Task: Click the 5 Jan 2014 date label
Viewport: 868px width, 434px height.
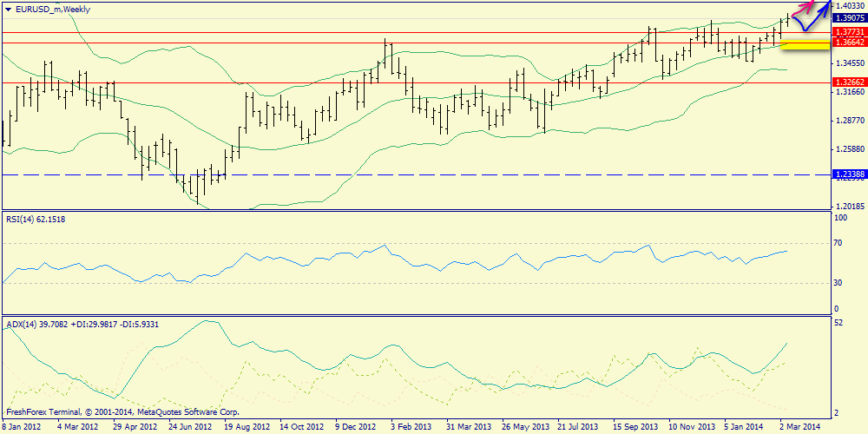Action: point(745,427)
